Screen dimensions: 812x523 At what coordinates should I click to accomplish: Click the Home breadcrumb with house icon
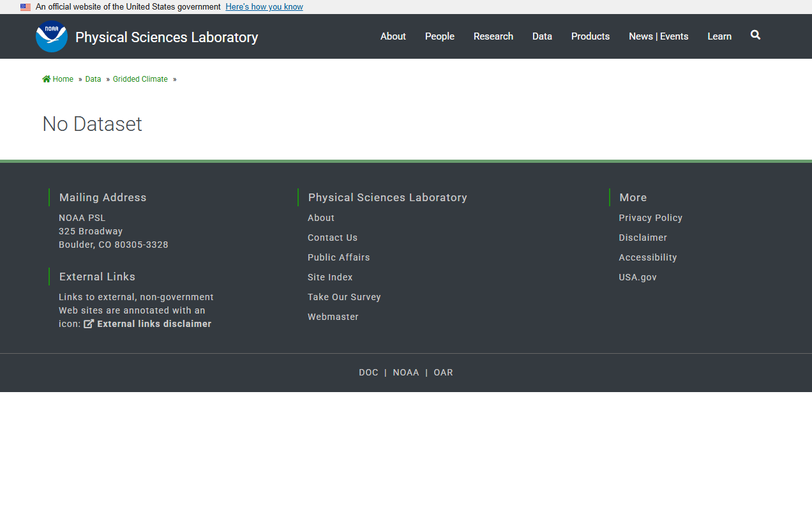pos(57,79)
